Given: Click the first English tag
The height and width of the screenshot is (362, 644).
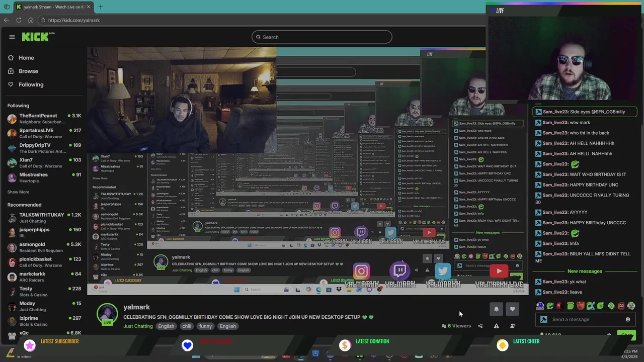Looking at the screenshot, I should pos(166,326).
